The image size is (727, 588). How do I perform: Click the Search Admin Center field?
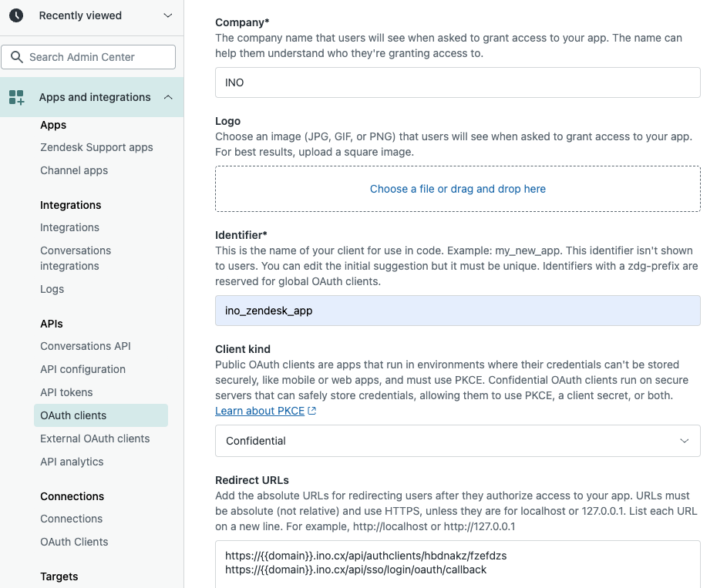pos(96,57)
